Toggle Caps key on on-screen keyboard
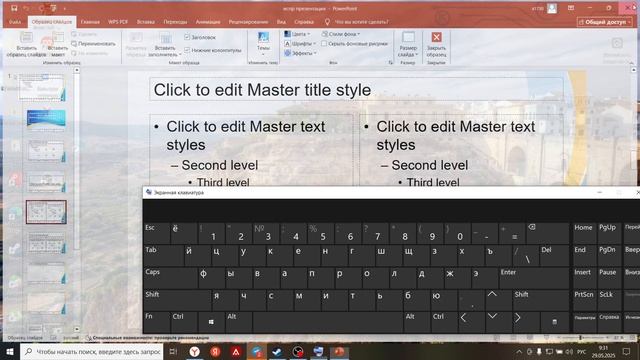 [170, 278]
